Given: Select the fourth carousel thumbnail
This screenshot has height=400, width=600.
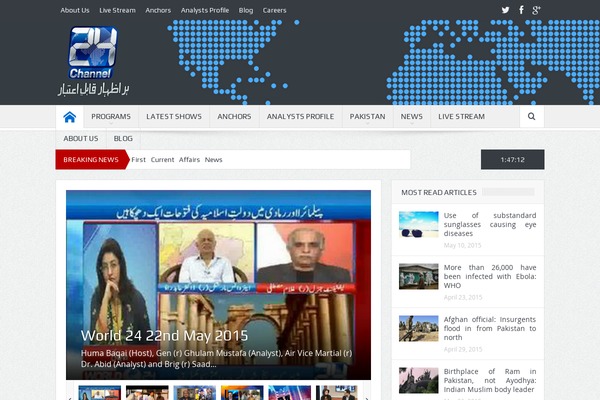Looking at the screenshot, I should coord(242,393).
